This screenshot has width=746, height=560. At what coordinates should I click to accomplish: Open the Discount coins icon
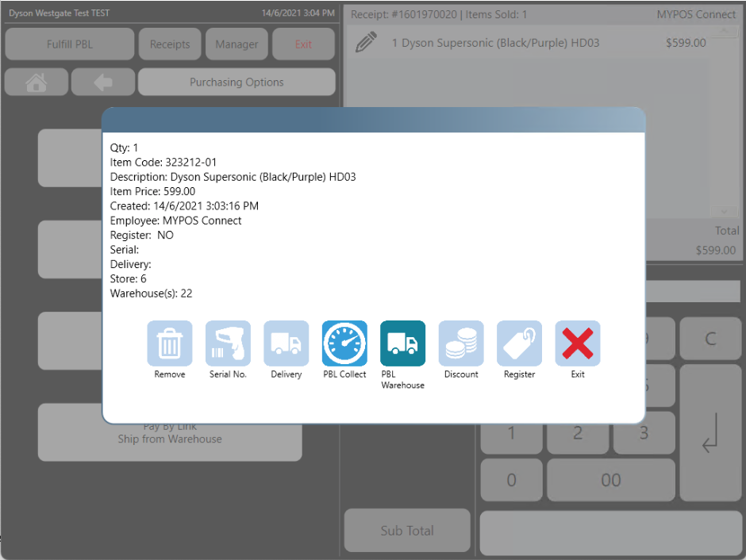coord(461,343)
